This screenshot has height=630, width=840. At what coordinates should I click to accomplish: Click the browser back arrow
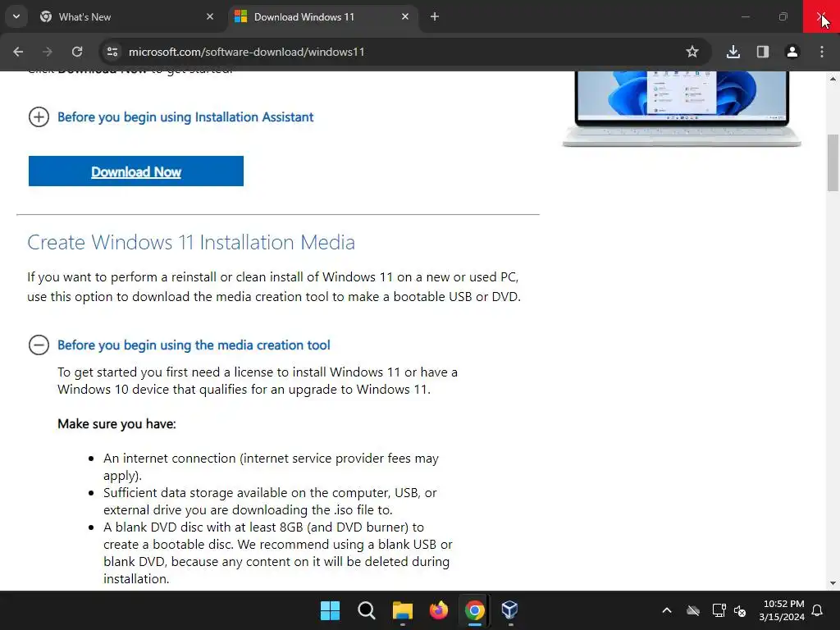pyautogui.click(x=18, y=52)
